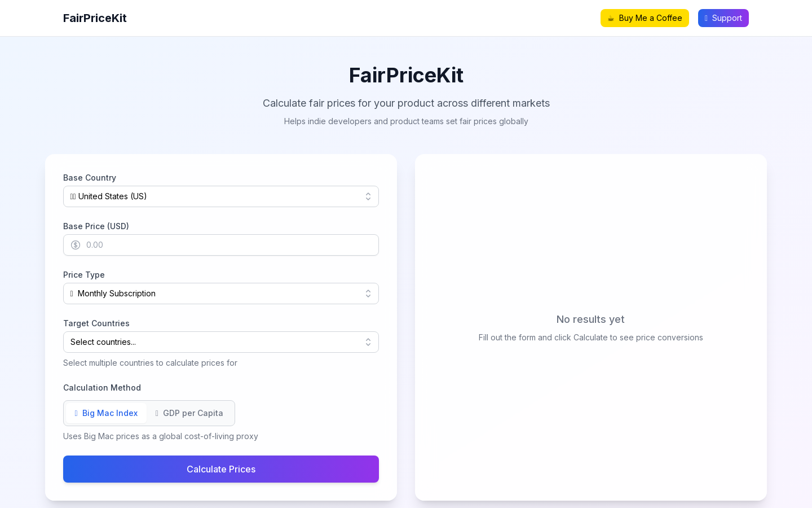Expand the Price Type dropdown
812x508 pixels.
coord(221,294)
